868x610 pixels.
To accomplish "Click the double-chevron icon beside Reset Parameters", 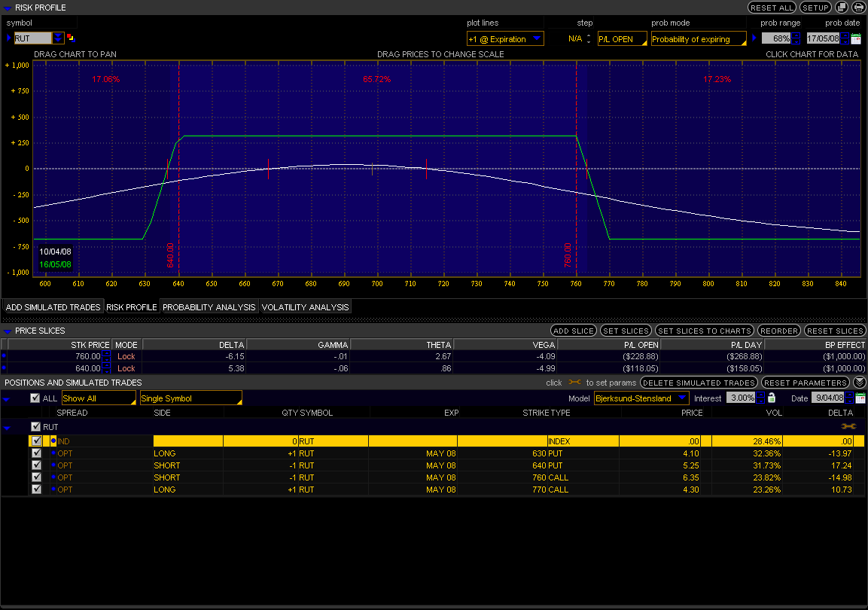I will 859,383.
